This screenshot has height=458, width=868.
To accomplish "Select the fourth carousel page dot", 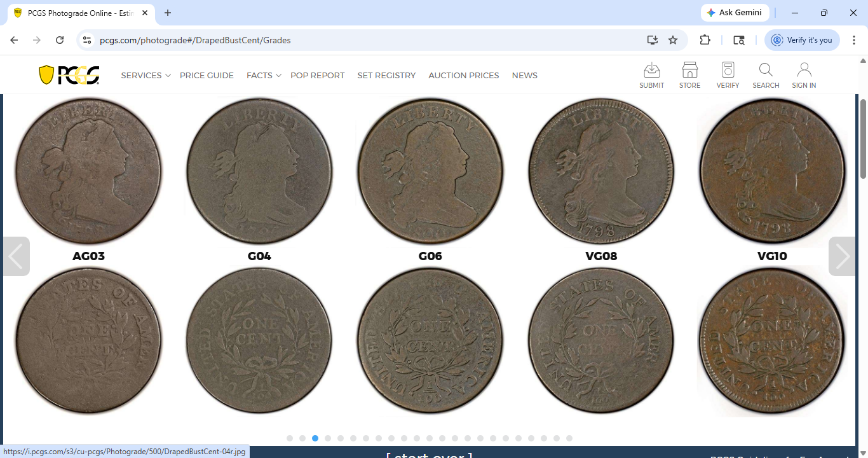I will pyautogui.click(x=328, y=438).
